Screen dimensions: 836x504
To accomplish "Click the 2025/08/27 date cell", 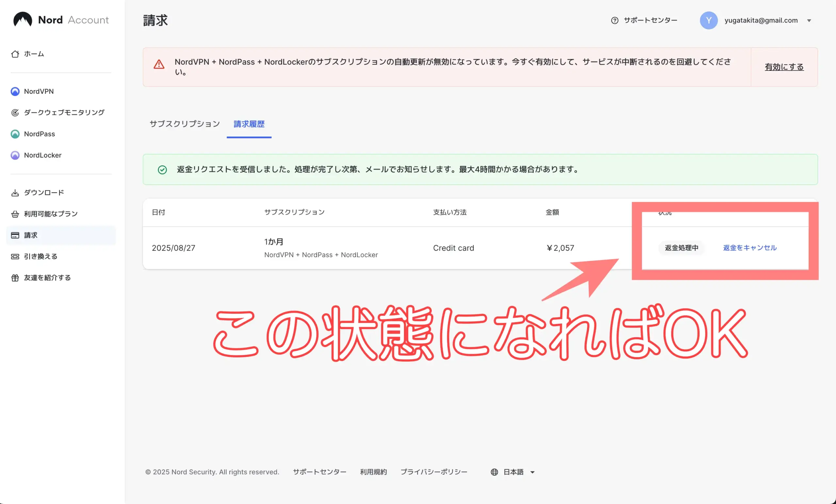I will [173, 248].
